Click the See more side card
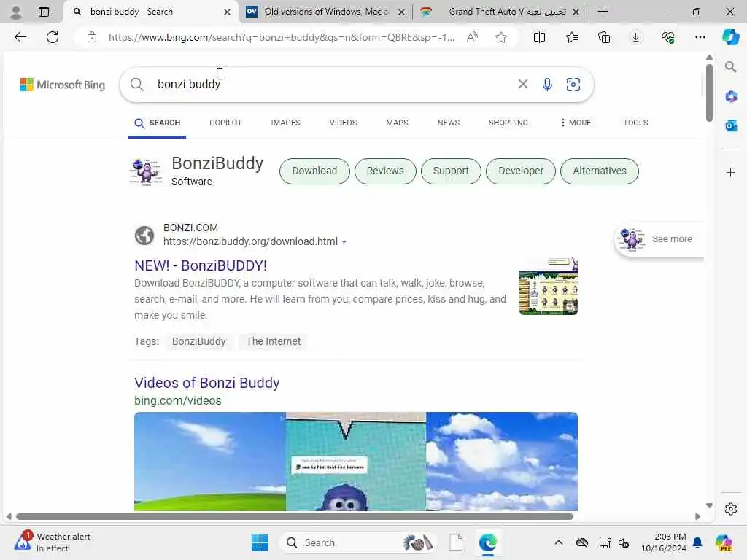The width and height of the screenshot is (747, 560). pos(659,239)
